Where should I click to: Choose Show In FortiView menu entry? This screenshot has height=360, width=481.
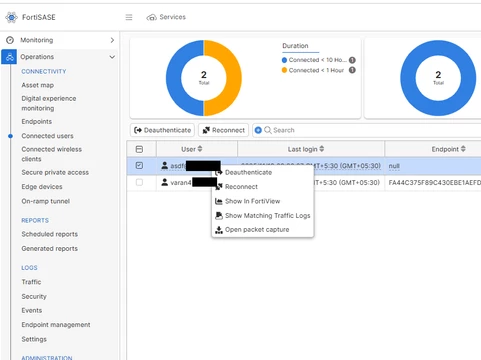253,201
